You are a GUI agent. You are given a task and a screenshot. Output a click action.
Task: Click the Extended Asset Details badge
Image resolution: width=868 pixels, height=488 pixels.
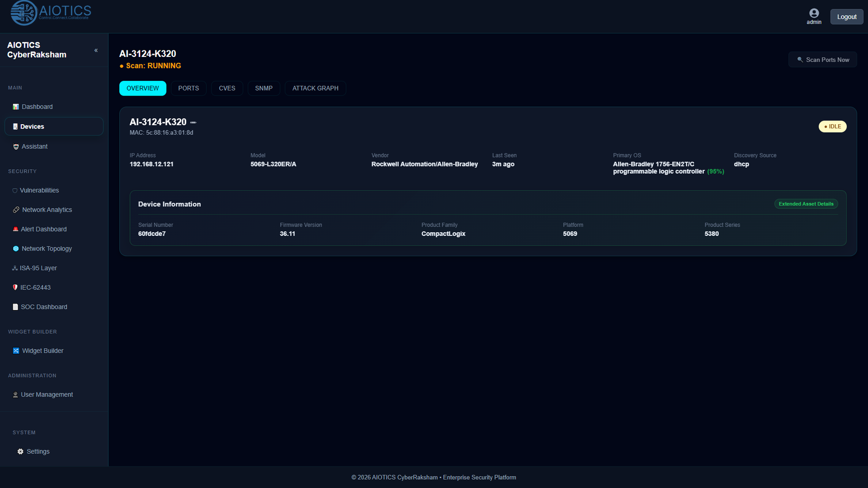pyautogui.click(x=806, y=204)
